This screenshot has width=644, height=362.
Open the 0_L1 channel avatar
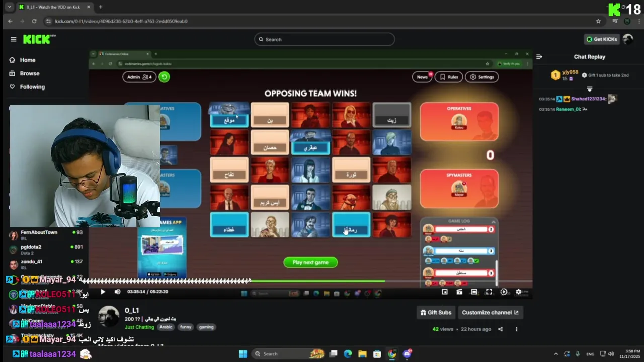click(109, 317)
